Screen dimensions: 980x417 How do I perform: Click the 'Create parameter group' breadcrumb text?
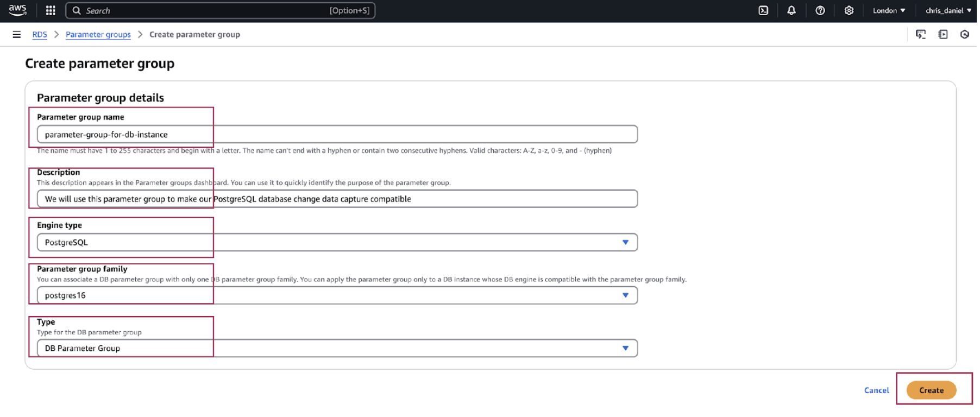pos(194,34)
